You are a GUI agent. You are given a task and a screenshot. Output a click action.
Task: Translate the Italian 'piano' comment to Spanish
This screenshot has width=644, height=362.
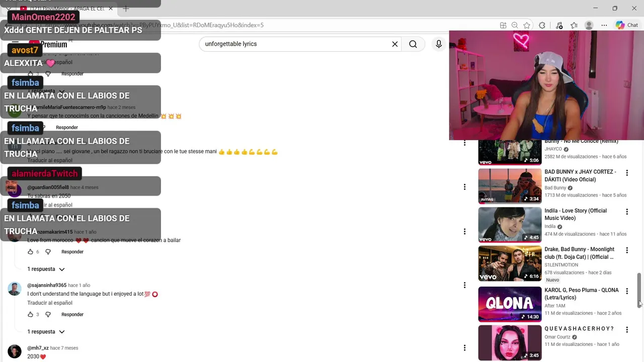(50, 160)
